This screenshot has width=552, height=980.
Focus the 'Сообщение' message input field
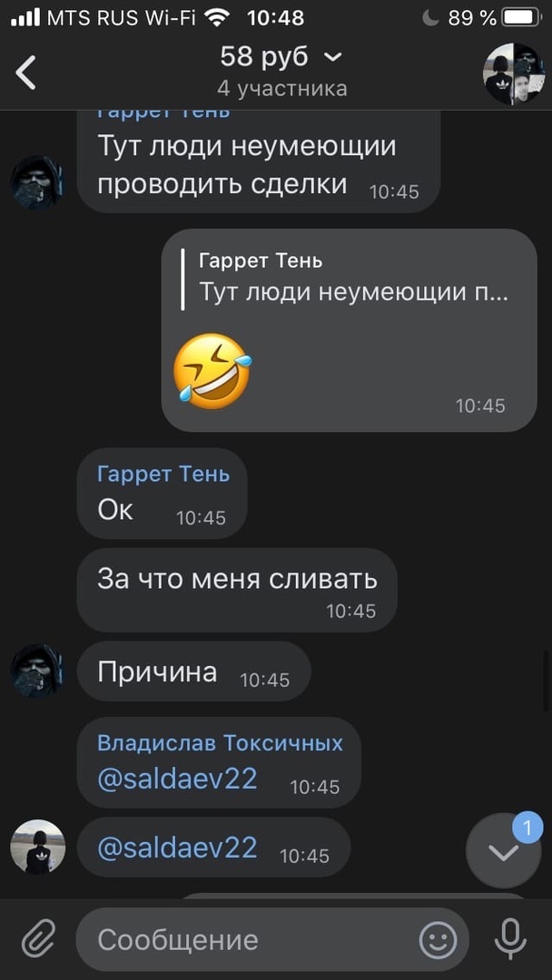point(272,939)
